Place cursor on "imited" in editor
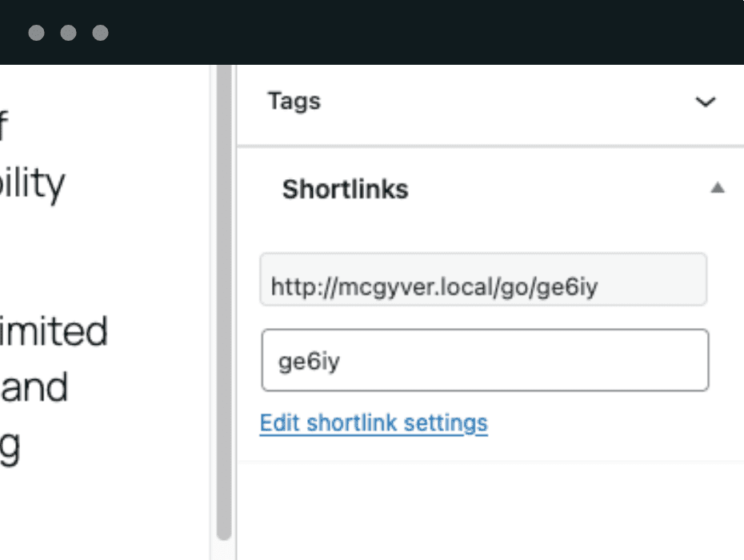Screen dimensions: 744x560 (x=54, y=330)
